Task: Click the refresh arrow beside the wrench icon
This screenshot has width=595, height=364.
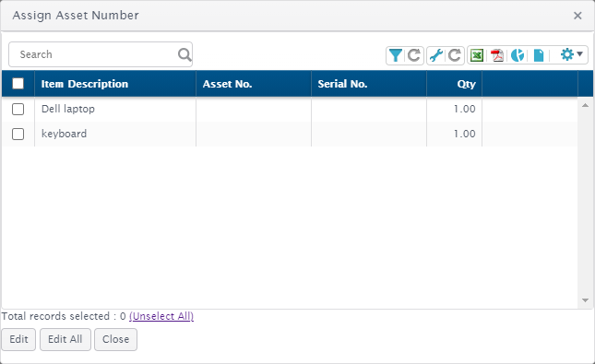Action: coord(455,55)
